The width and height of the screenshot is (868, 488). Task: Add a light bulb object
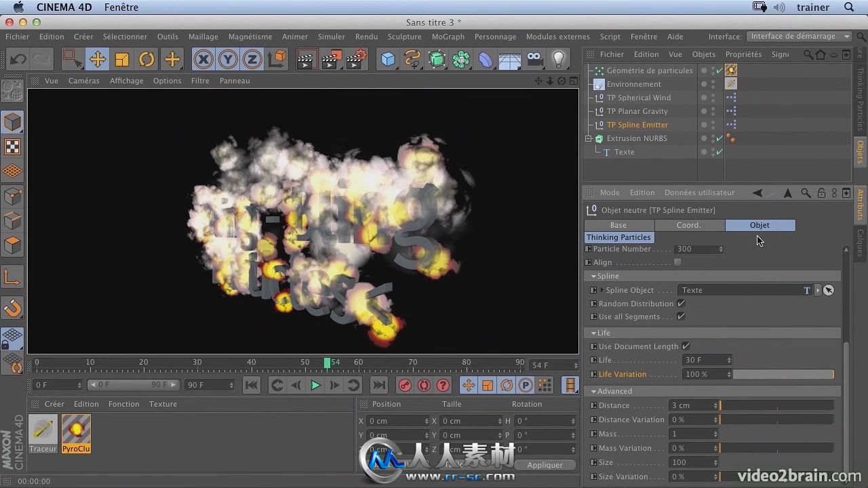[x=559, y=60]
